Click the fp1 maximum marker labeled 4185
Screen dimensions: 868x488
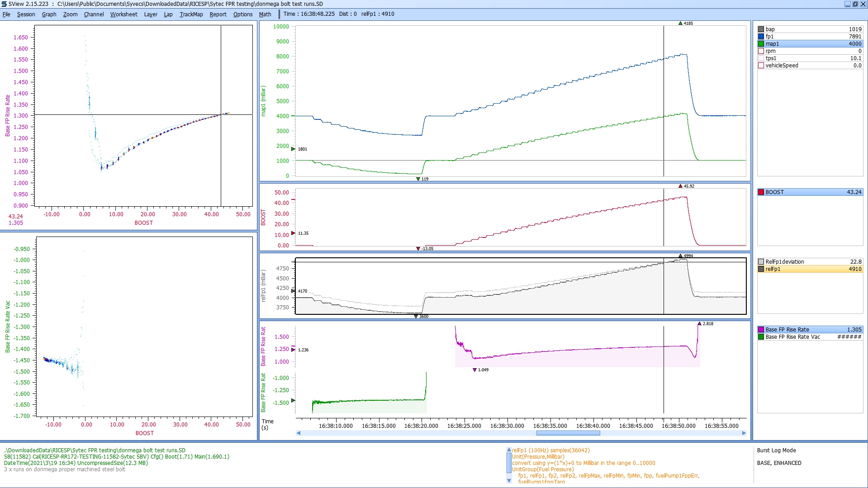[x=680, y=23]
